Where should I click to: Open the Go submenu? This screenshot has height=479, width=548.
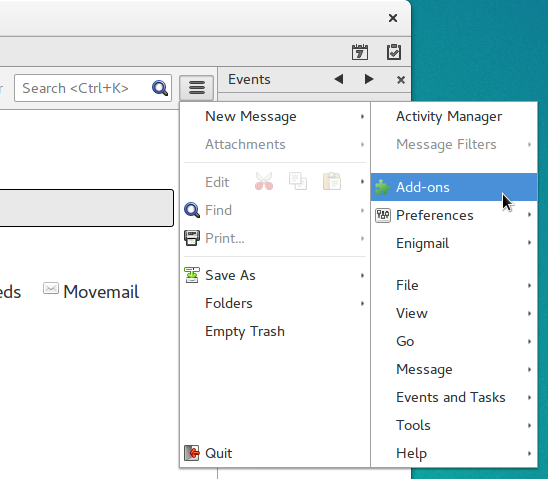[454, 341]
